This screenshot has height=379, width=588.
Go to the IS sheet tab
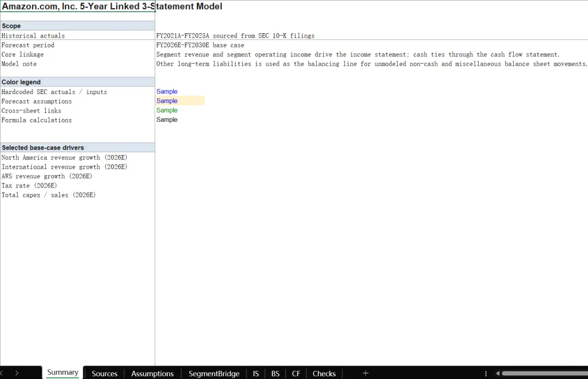[x=256, y=374]
